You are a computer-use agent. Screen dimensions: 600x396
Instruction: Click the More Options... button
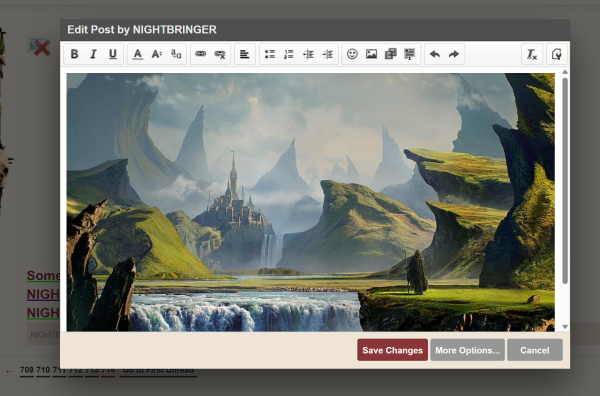click(x=467, y=350)
